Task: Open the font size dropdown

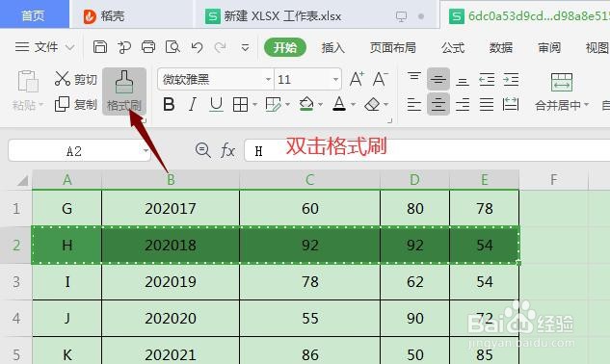Action: tap(335, 80)
